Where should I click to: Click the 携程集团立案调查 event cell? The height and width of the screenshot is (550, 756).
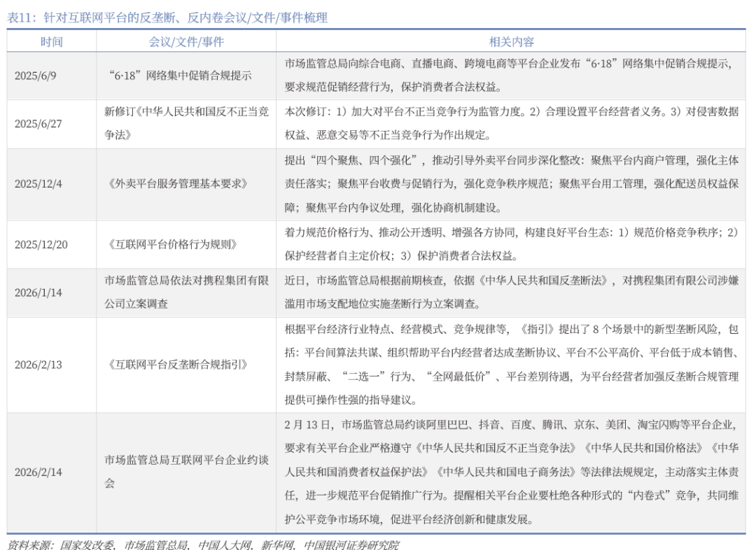click(x=186, y=292)
